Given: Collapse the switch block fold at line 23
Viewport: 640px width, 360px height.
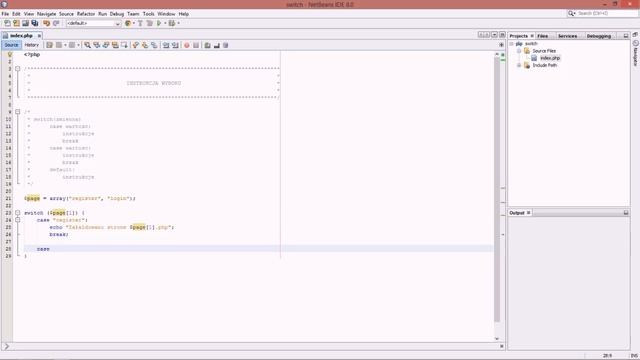Looking at the screenshot, I should coord(18,213).
